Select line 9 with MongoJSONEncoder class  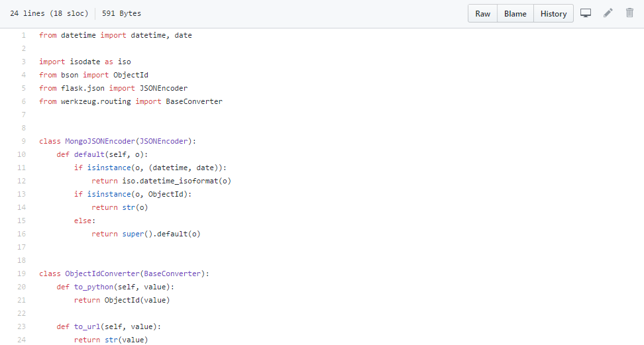click(x=23, y=141)
